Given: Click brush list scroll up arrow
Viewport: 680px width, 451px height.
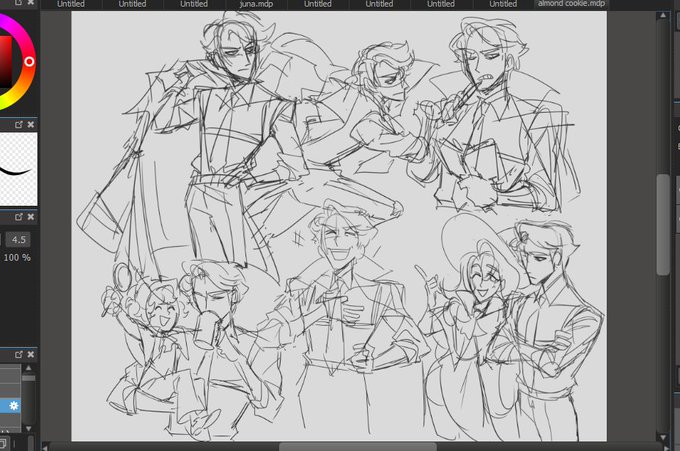Looking at the screenshot, I should pyautogui.click(x=28, y=368).
